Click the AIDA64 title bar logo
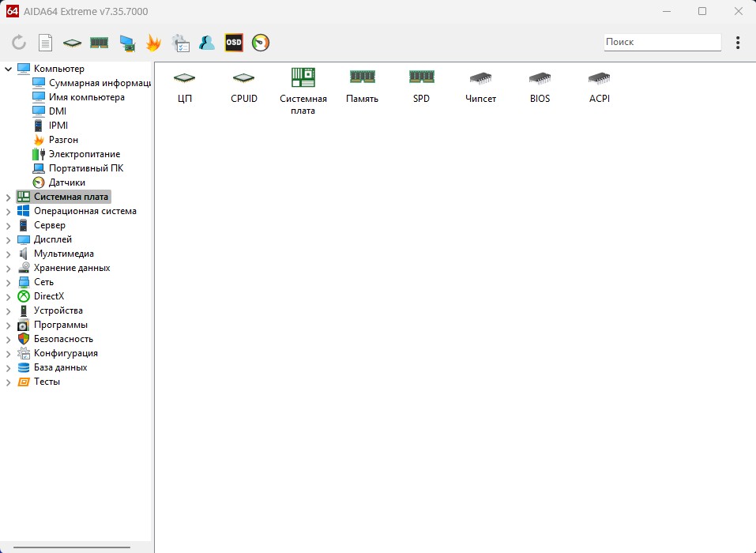Viewport: 756px width, 553px height. coord(12,11)
